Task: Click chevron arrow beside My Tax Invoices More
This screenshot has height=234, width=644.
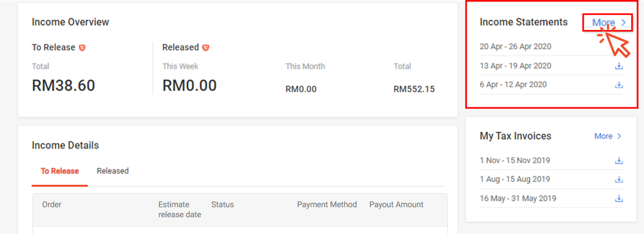Action: 619,136
